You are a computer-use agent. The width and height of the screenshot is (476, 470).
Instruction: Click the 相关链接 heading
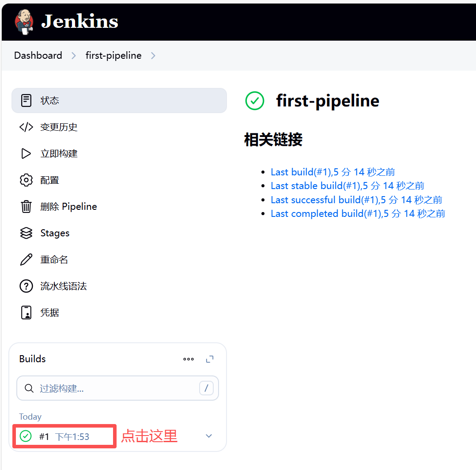point(273,140)
